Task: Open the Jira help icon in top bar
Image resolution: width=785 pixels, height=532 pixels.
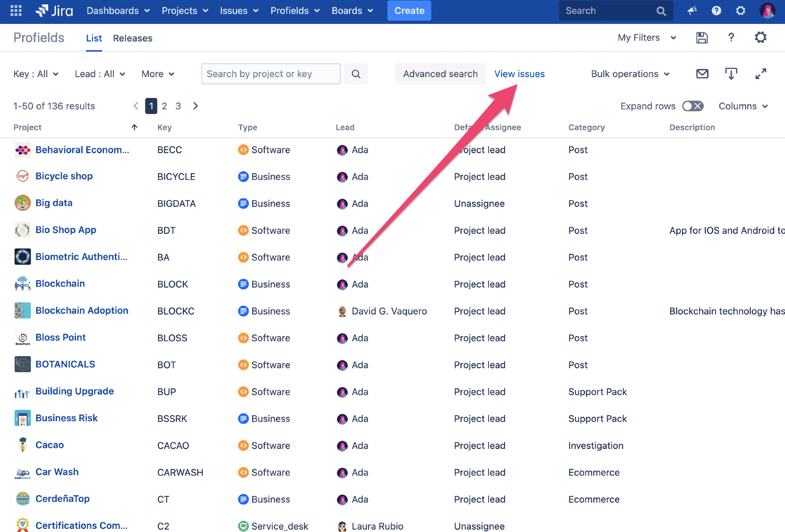Action: [716, 11]
